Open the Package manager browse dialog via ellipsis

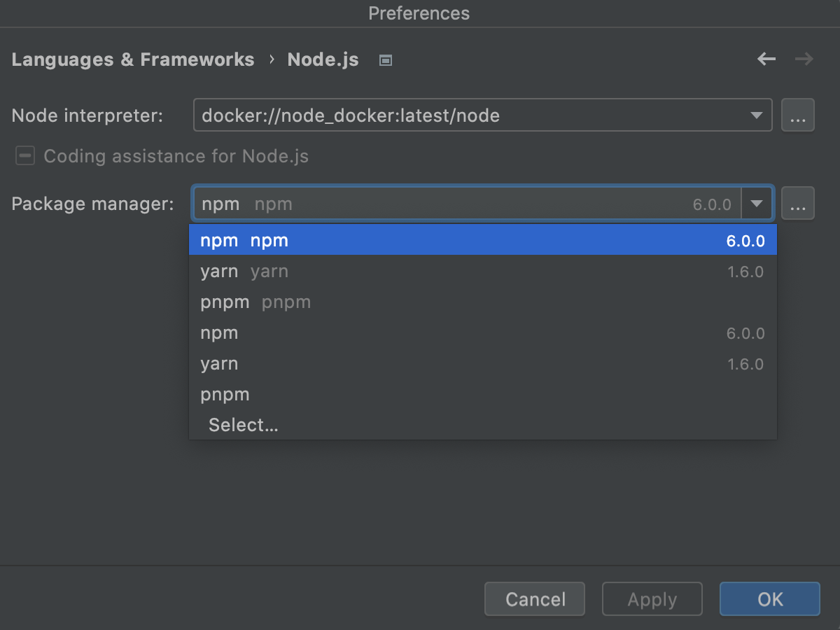798,203
